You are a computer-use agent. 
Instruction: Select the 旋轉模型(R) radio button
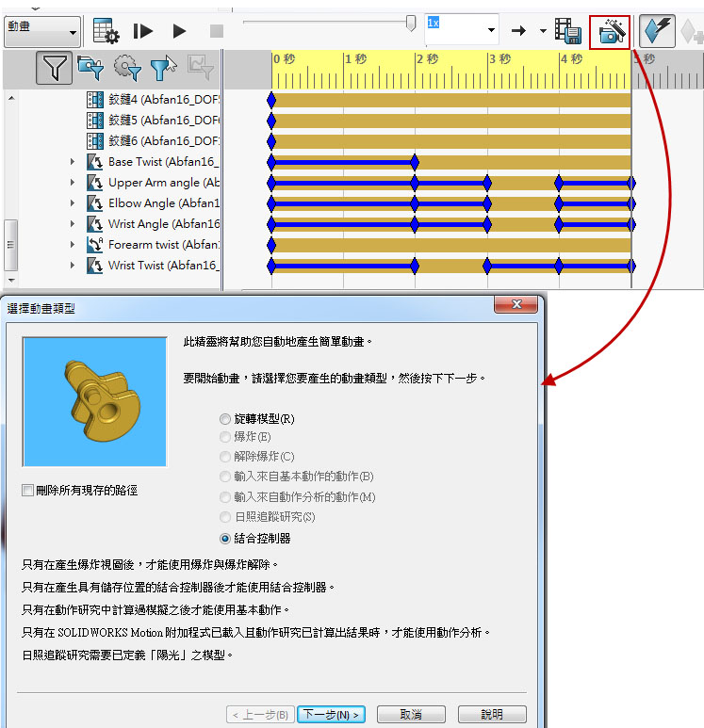(224, 419)
